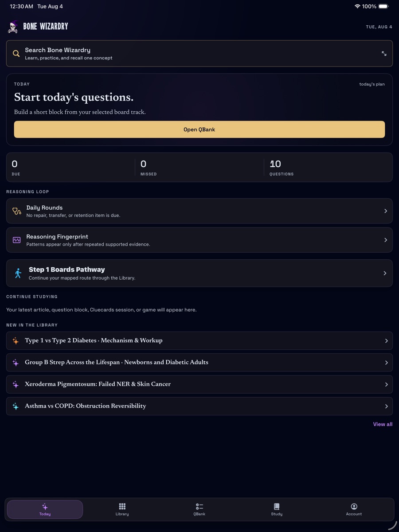
Task: Open the Xeroderma Pigmentosum: Failed NER title
Action: click(98, 384)
